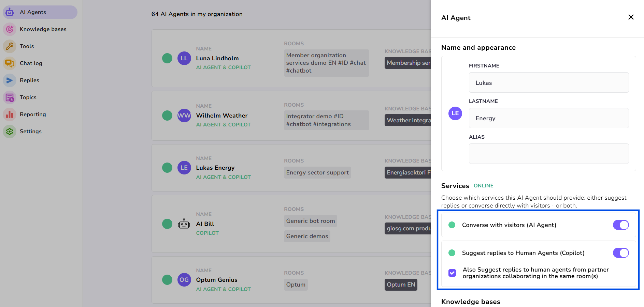The height and width of the screenshot is (307, 644).
Task: Click the AI Bill robot avatar
Action: 184,224
